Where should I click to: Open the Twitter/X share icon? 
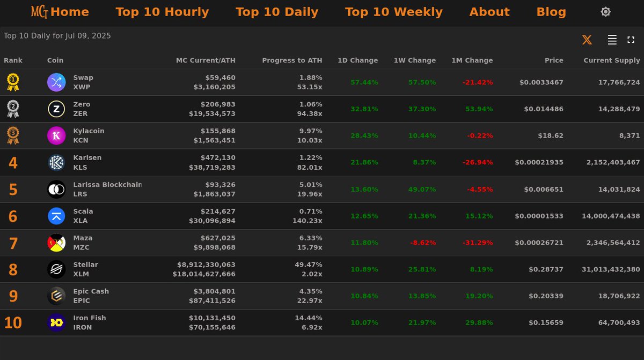click(587, 39)
